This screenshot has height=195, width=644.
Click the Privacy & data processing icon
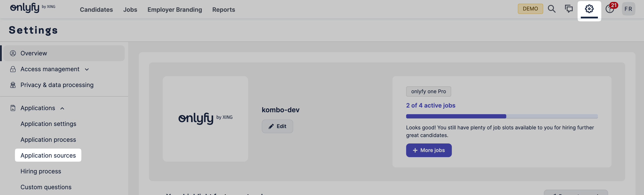pyautogui.click(x=13, y=85)
